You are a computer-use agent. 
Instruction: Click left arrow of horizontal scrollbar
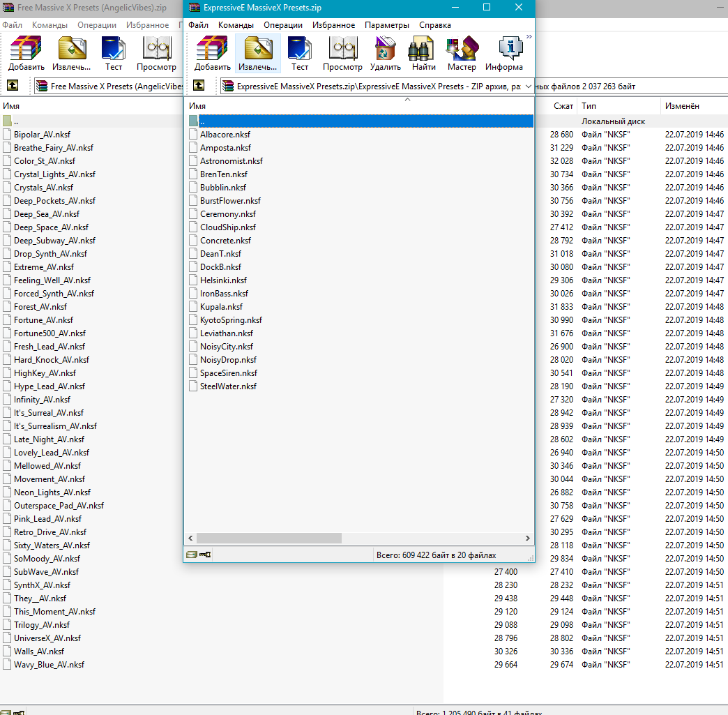pyautogui.click(x=190, y=538)
